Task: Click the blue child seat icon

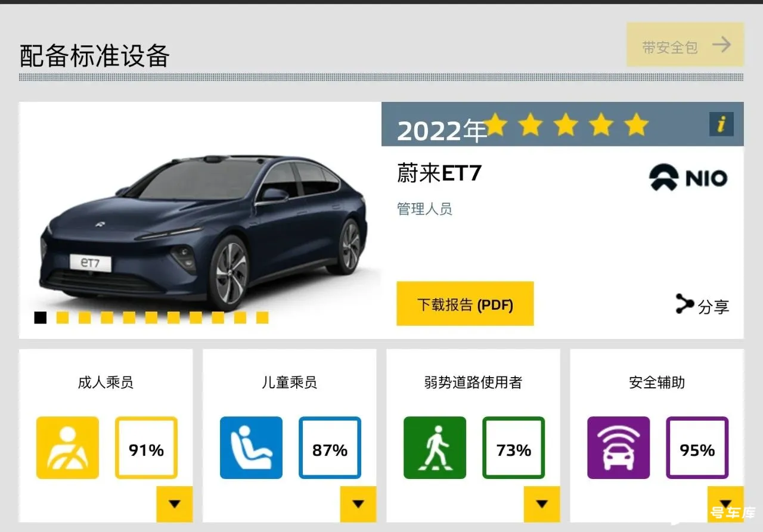Action: pos(251,447)
